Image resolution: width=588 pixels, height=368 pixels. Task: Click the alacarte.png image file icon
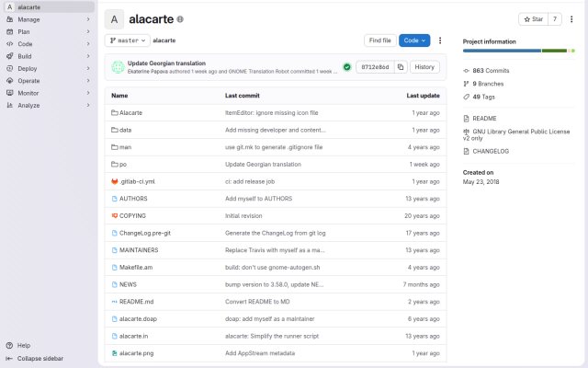tap(114, 353)
